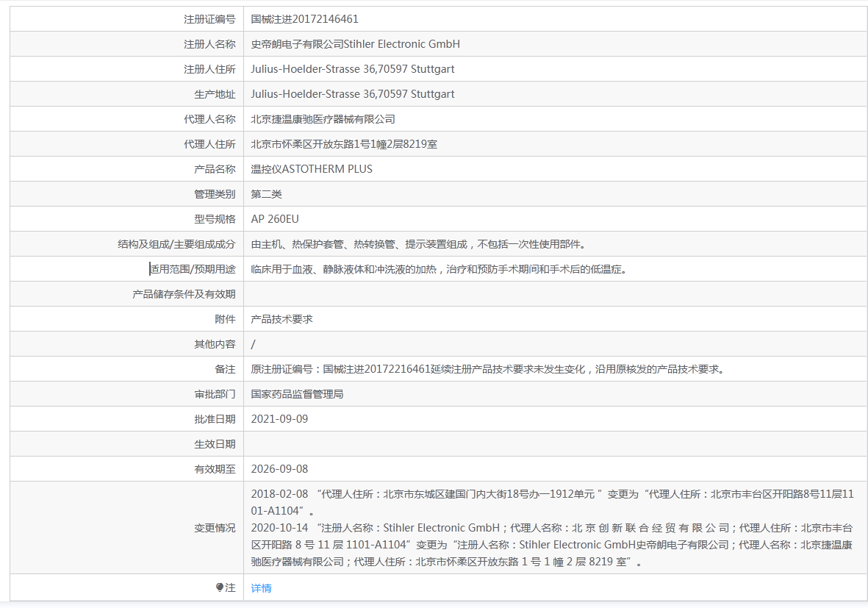
Task: Click the 结构及组成/主要组成成分 label
Action: pyautogui.click(x=176, y=244)
